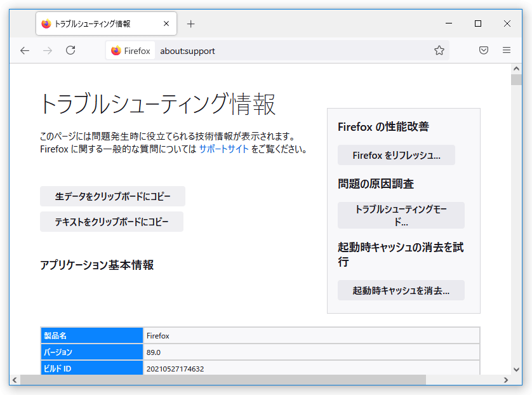Reload the page with refresh icon
The width and height of the screenshot is (532, 395).
point(70,51)
